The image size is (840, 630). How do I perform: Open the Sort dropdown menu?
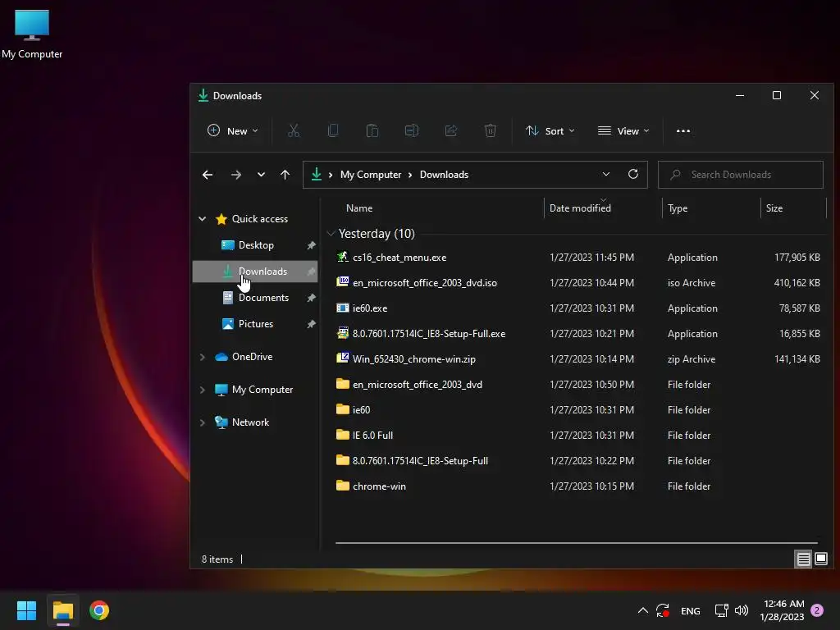tap(550, 130)
